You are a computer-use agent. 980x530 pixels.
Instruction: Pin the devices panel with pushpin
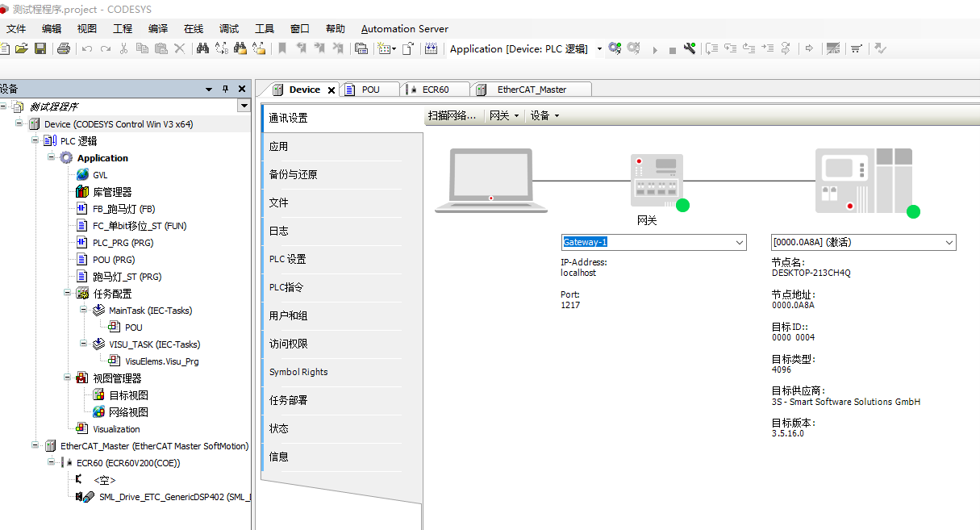point(226,89)
